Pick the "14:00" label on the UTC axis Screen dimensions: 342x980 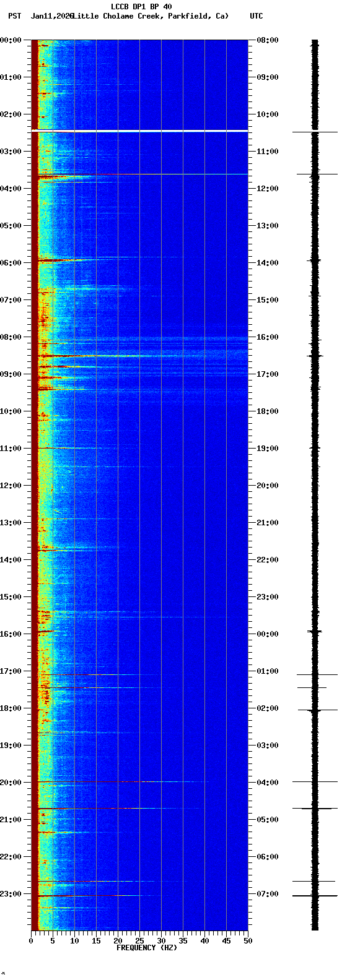click(268, 263)
